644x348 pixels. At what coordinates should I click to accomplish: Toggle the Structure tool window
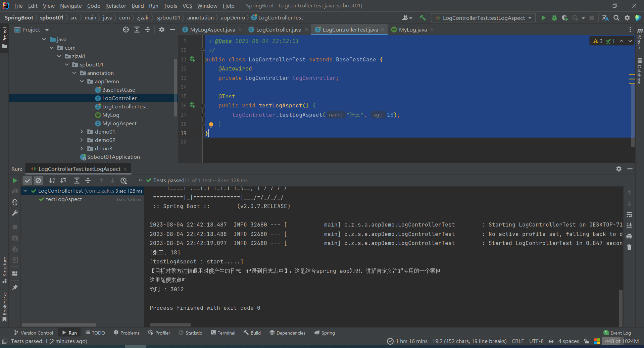[5, 270]
